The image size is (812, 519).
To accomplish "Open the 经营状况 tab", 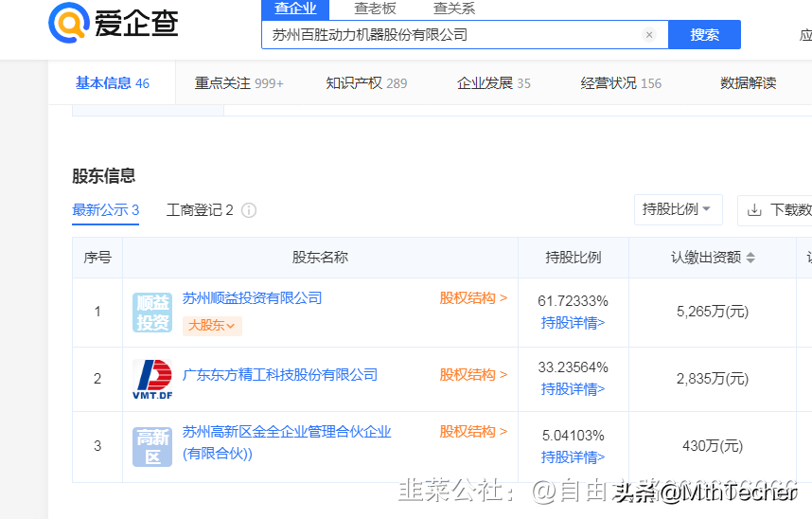I will pyautogui.click(x=621, y=83).
